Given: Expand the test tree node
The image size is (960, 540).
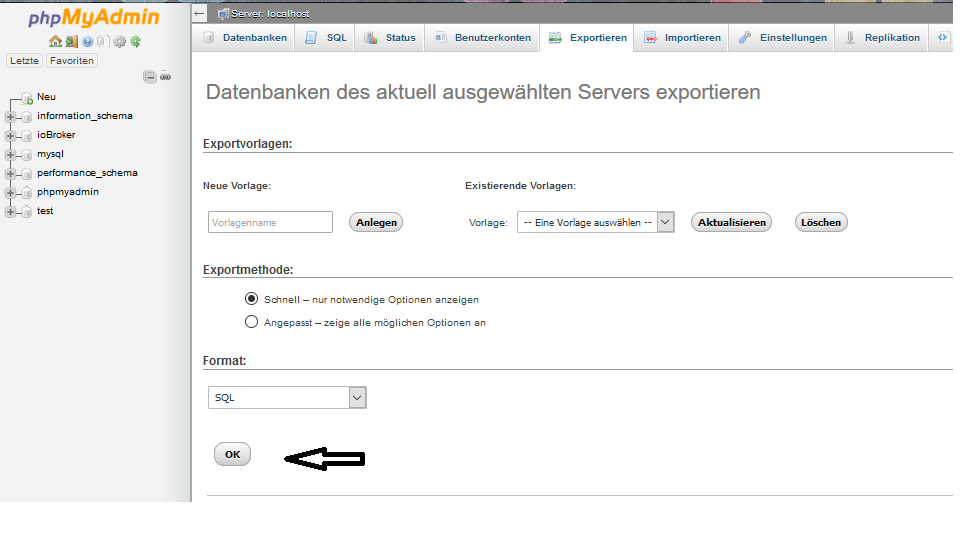Looking at the screenshot, I should [x=10, y=212].
